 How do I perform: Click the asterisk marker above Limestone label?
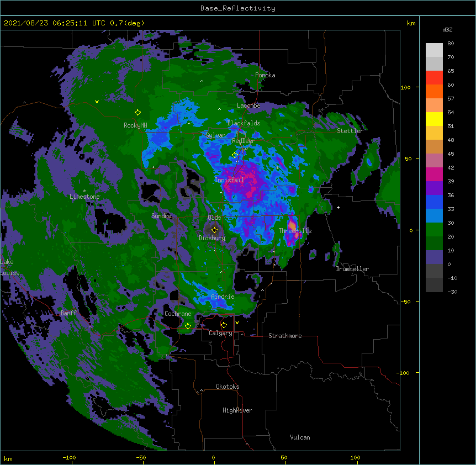tap(84, 191)
